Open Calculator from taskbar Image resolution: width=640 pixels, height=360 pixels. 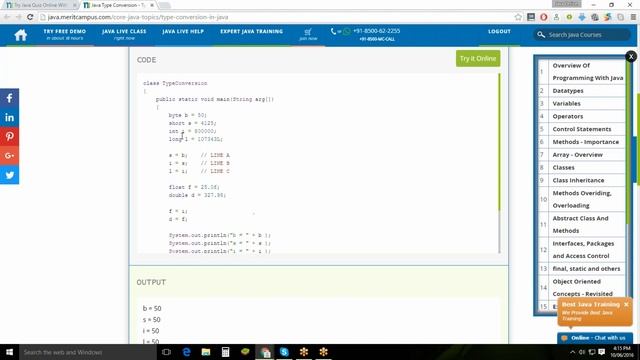click(225, 352)
